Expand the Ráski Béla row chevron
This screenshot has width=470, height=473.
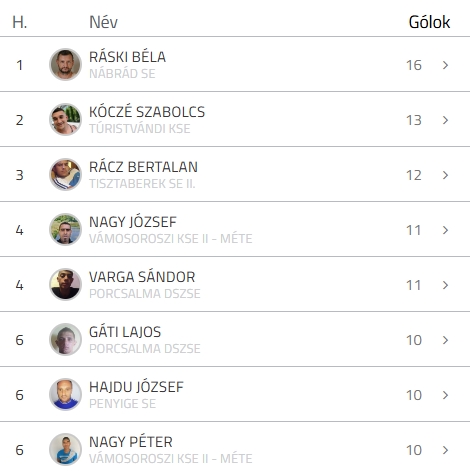pyautogui.click(x=445, y=65)
